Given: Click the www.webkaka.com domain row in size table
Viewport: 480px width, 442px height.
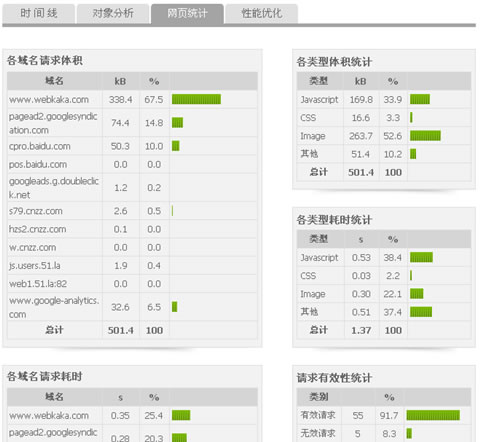Looking at the screenshot, I should (132, 99).
